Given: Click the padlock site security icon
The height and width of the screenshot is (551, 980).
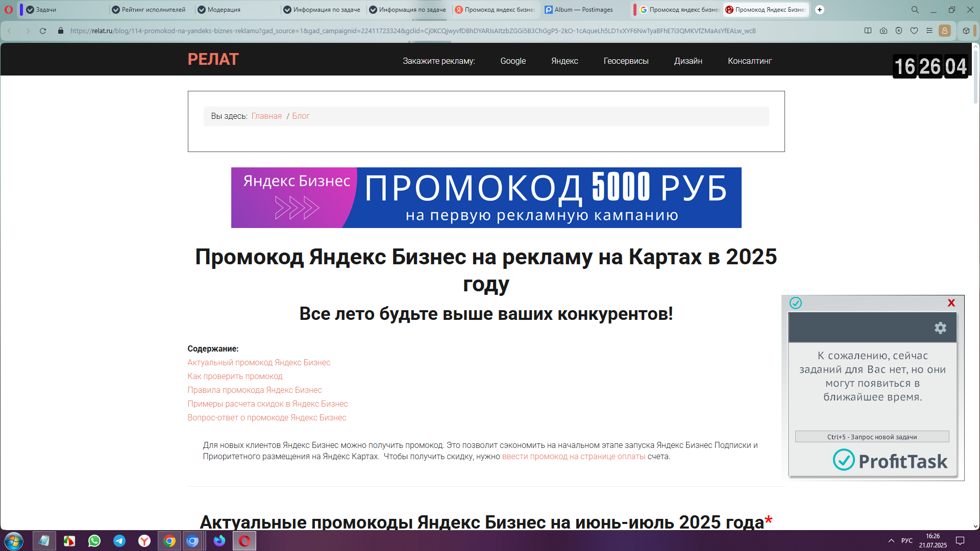Looking at the screenshot, I should pyautogui.click(x=61, y=31).
